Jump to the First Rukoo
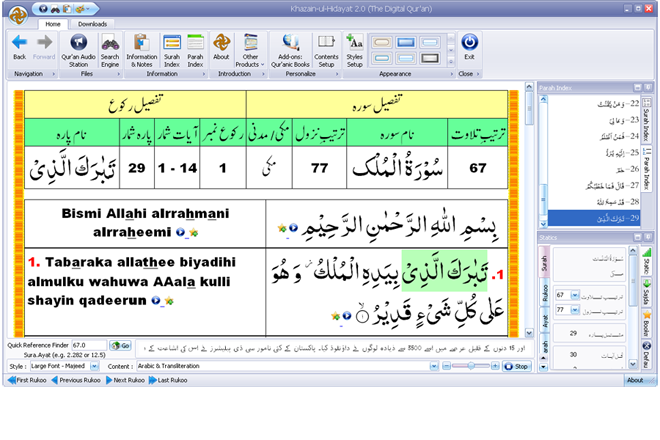Screen dimensions: 660x440 [27, 380]
